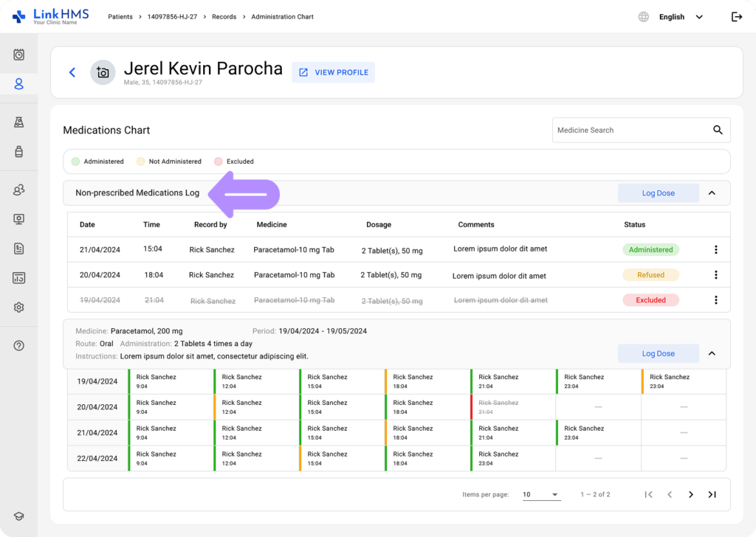Open the graduation cap icon in sidebar
The image size is (756, 537).
pos(19,516)
